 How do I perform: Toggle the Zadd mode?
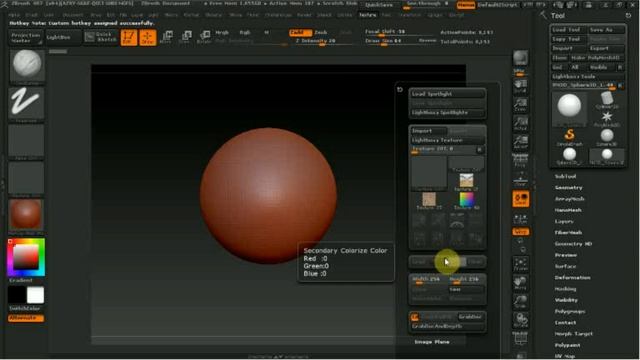coord(300,32)
